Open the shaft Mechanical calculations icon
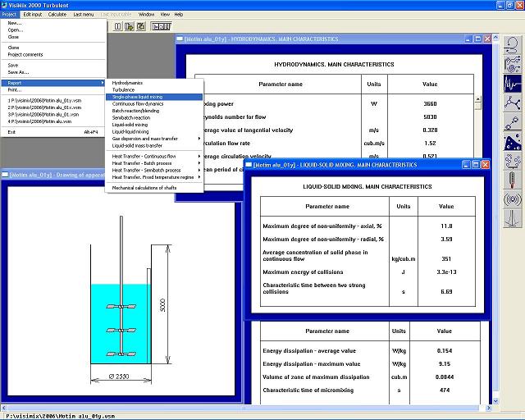 512,219
